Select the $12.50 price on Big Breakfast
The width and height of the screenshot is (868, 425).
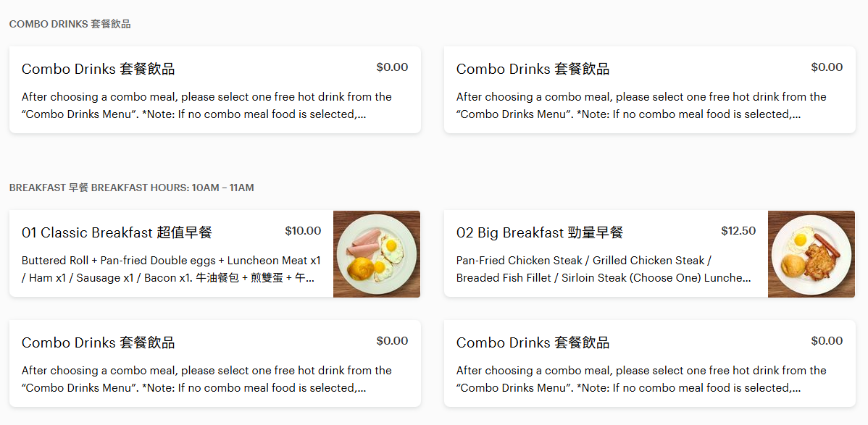point(738,231)
